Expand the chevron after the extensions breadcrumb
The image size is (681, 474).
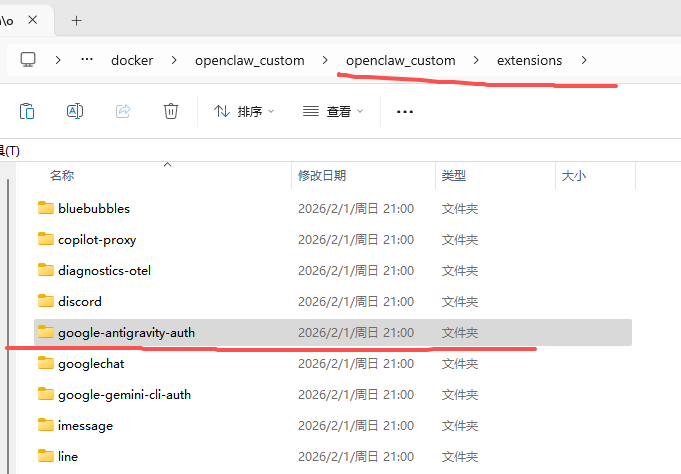tap(584, 60)
